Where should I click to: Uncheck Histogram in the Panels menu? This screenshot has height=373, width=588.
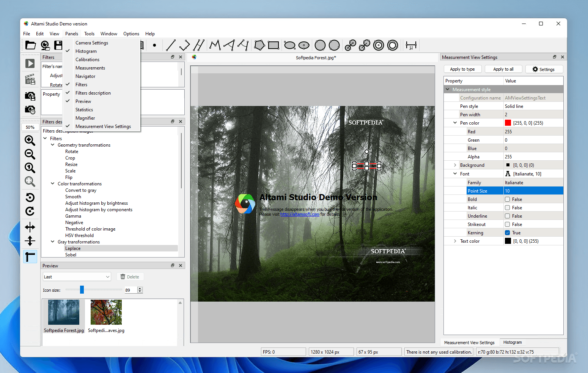pos(102,51)
